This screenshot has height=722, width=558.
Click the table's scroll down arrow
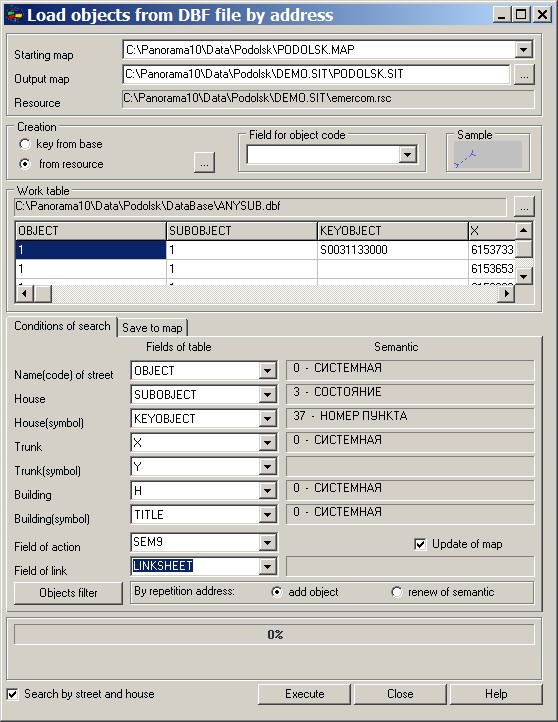click(523, 276)
